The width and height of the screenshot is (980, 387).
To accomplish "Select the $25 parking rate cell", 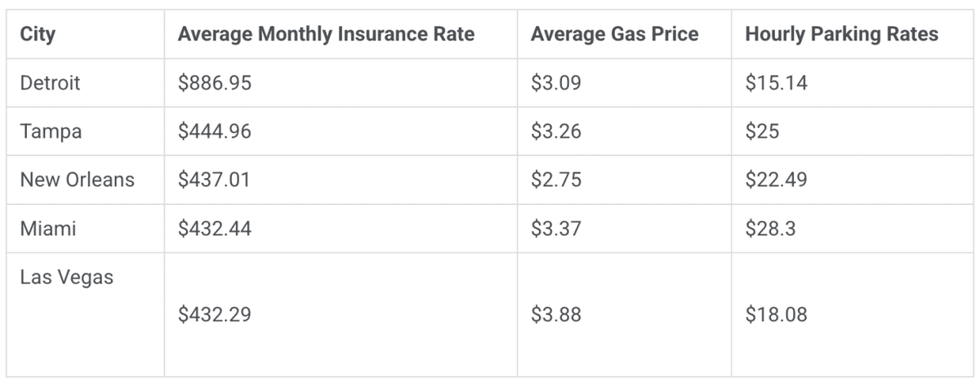I will tap(762, 131).
